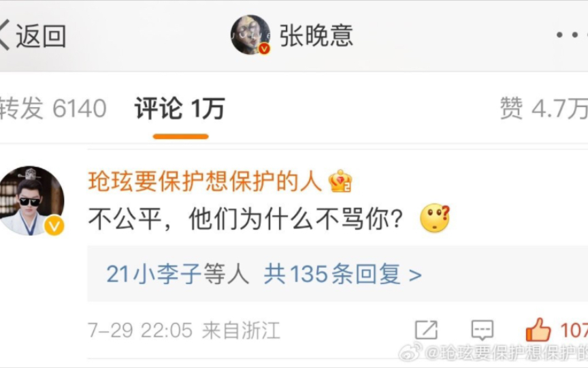
Task: Click the verified V badge on the commenter avatar
Action: tap(54, 226)
